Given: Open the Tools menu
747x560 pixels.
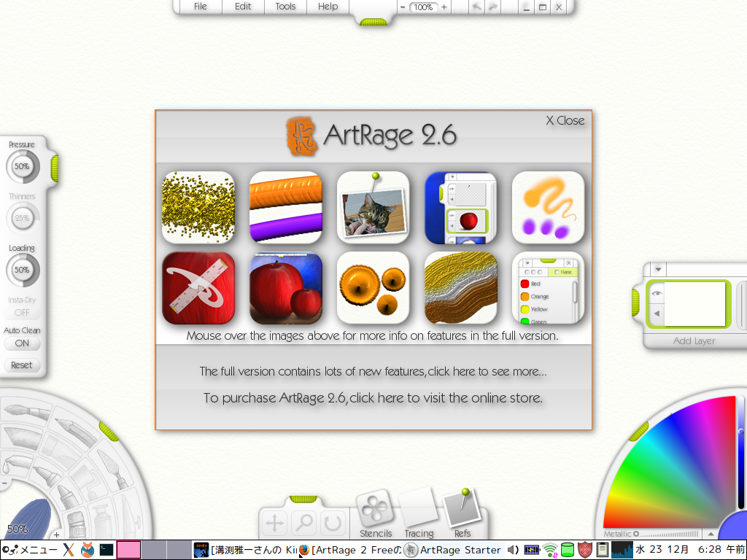Looking at the screenshot, I should [285, 6].
